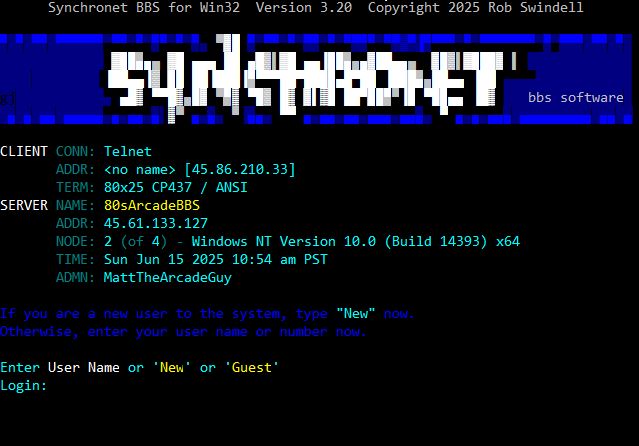The width and height of the screenshot is (639, 446).
Task: Click the Copyright 2025 Rob Swindell text
Action: coord(476,7)
